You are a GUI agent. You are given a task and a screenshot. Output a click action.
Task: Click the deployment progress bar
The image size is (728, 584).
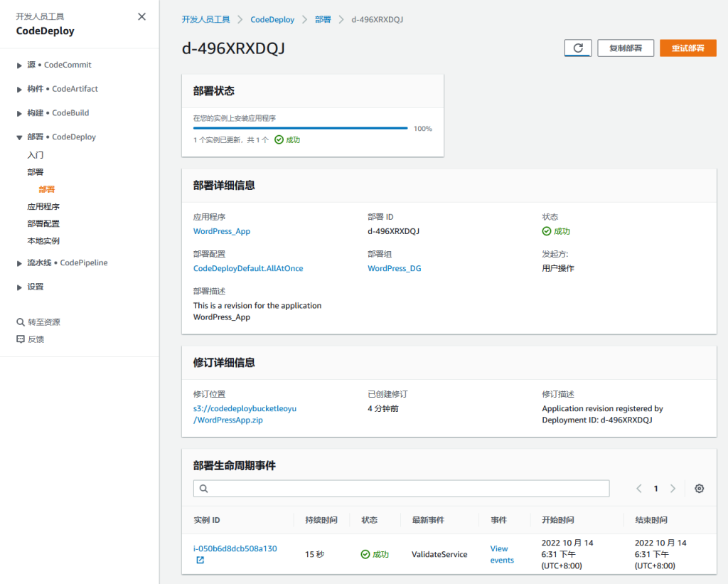(300, 129)
